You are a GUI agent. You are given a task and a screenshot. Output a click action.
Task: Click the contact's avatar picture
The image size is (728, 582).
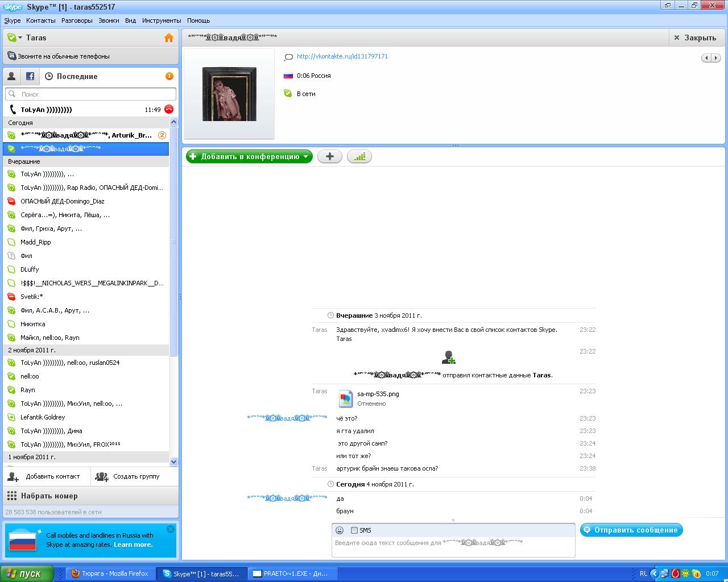coord(229,94)
